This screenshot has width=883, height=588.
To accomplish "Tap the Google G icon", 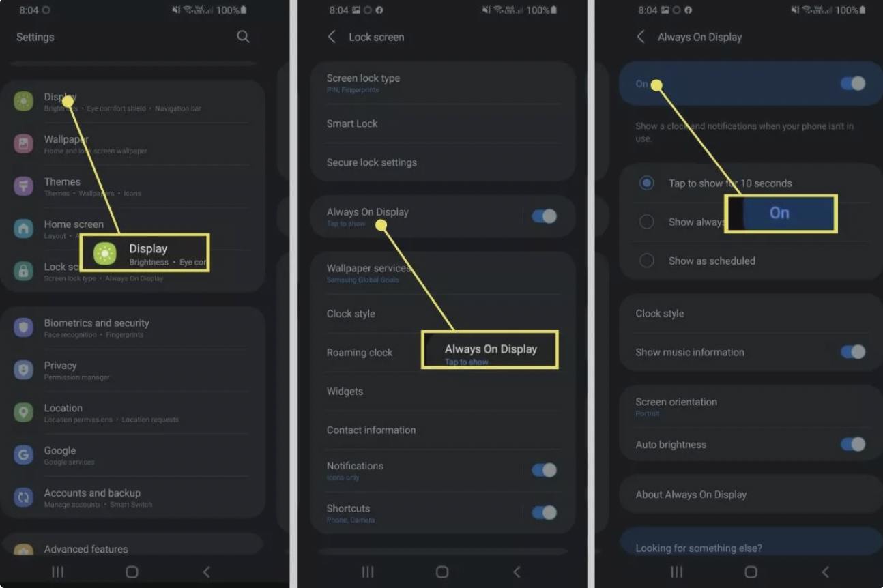I will [x=24, y=455].
